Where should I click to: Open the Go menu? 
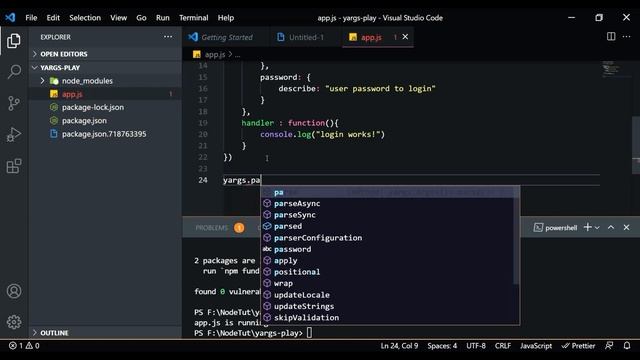[x=141, y=18]
